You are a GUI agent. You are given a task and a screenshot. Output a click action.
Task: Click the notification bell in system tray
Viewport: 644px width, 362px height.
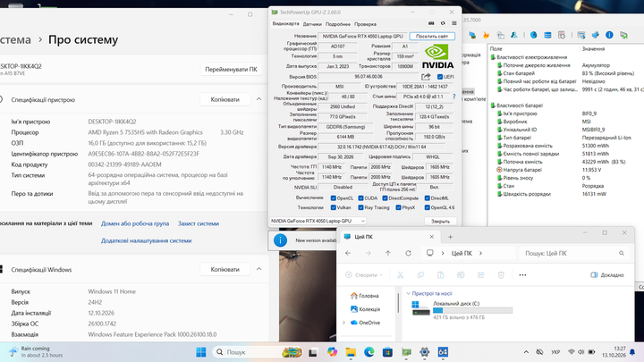632,352
